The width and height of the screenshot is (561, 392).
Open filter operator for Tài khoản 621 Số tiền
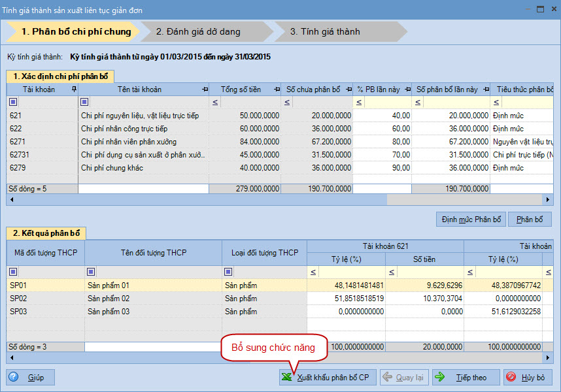(x=392, y=272)
